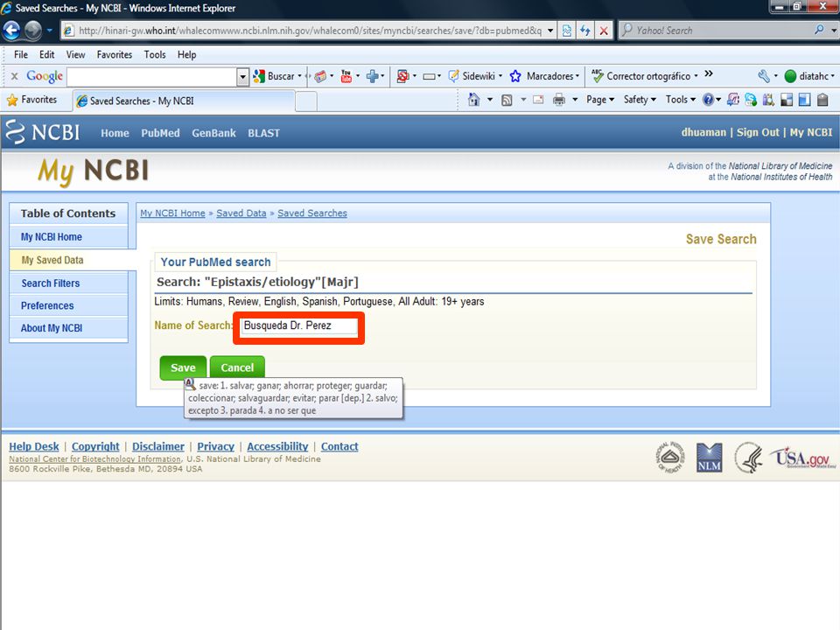
Task: Open the File menu
Action: 21,54
